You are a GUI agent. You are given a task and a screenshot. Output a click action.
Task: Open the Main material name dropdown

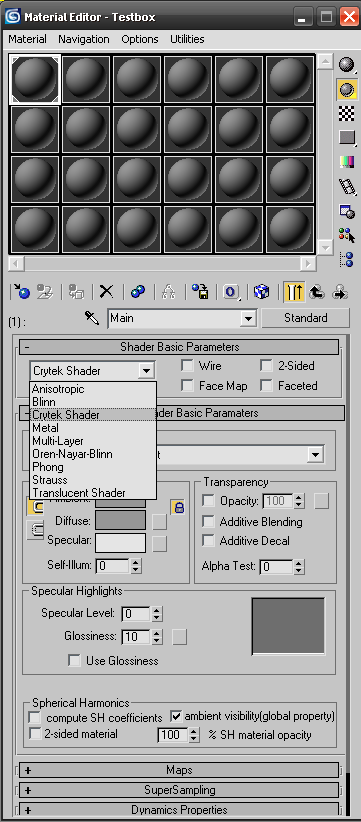click(247, 318)
